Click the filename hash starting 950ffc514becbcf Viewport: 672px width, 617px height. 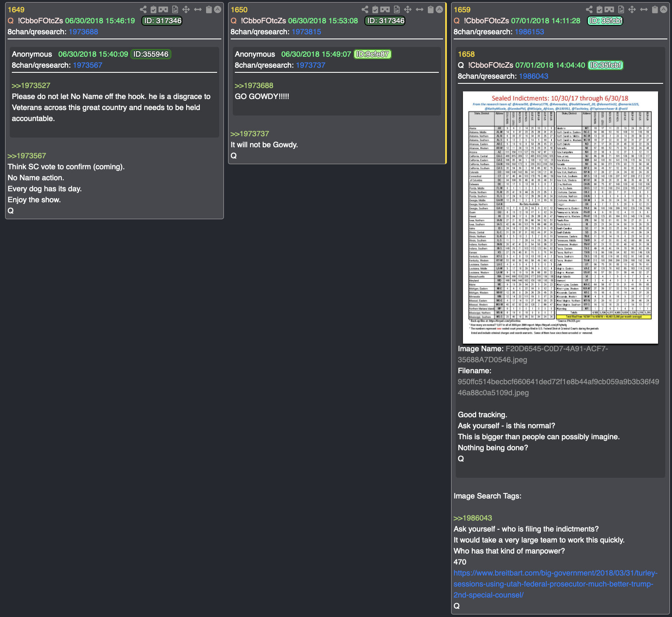click(559, 387)
